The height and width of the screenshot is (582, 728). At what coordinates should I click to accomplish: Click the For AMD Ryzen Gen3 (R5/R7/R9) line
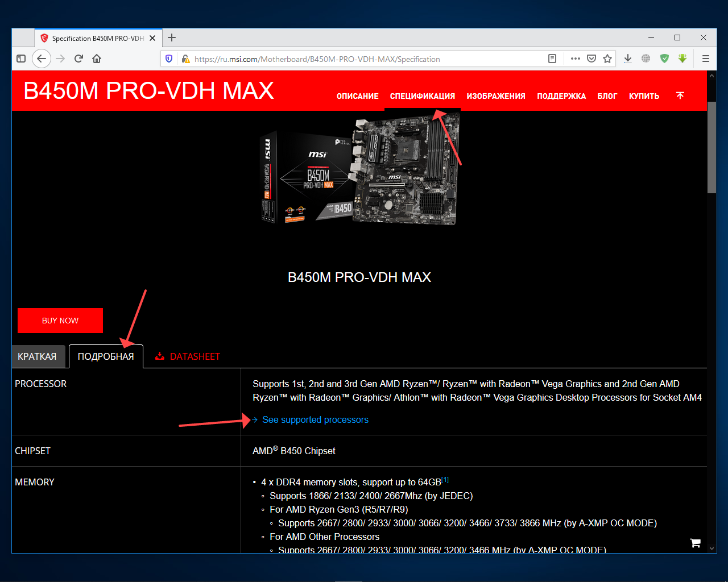(339, 509)
